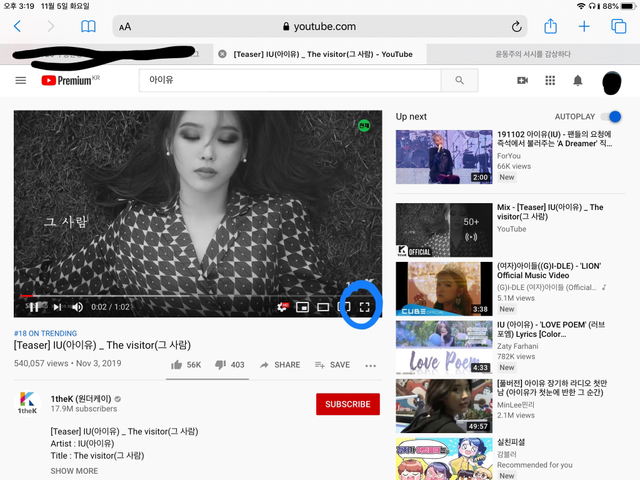Toggle the Autoplay switch off
The width and height of the screenshot is (640, 480).
(613, 117)
